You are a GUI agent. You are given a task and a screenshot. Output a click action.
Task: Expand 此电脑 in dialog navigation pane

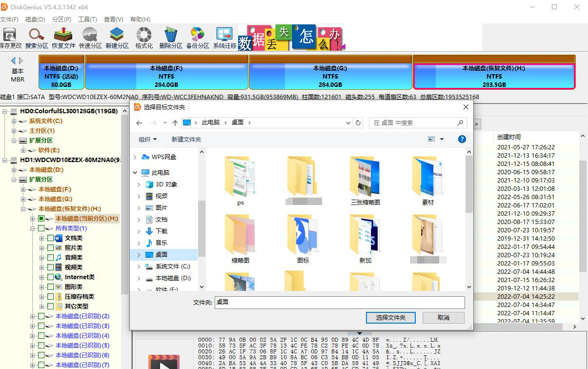pyautogui.click(x=135, y=173)
